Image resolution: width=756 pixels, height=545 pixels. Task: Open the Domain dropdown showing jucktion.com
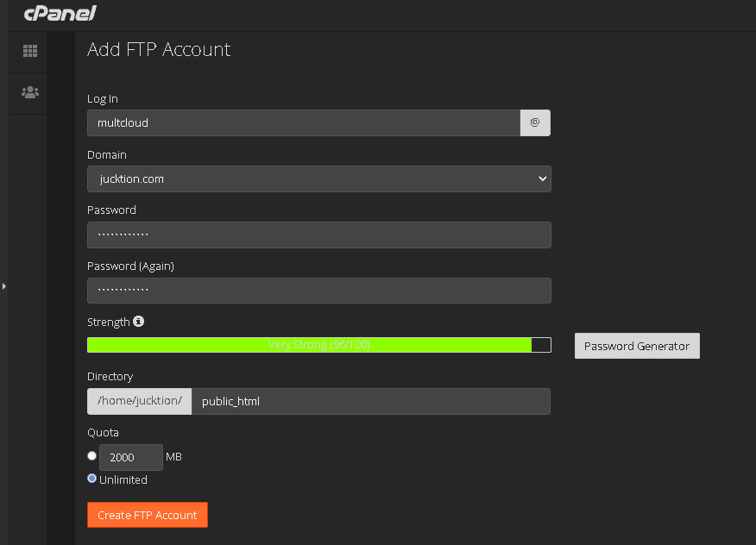click(x=319, y=179)
